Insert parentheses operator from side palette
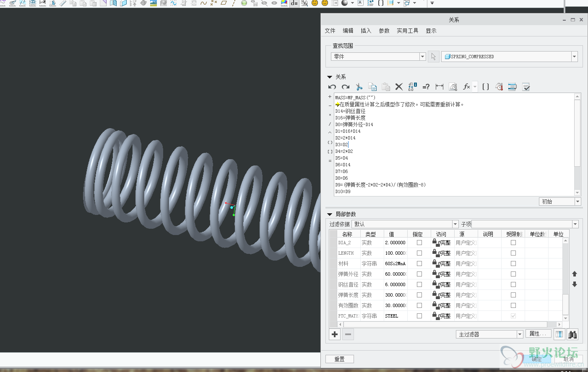Viewport: 588px width, 372px height. pos(330,142)
